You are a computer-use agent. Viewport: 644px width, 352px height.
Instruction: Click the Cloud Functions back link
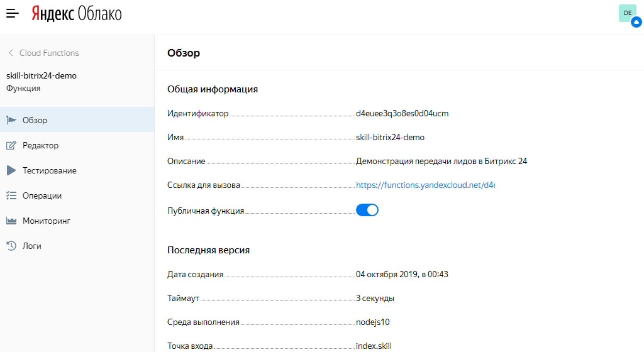(x=49, y=53)
